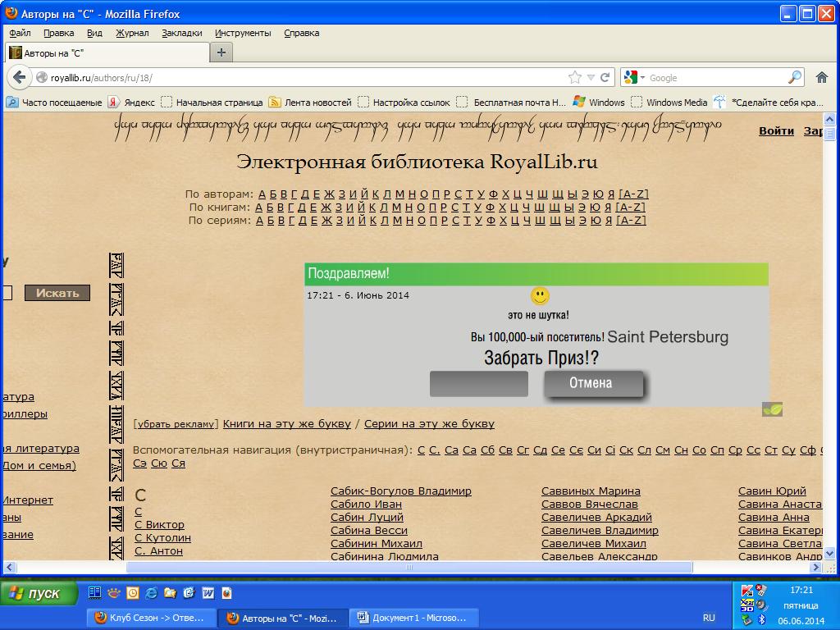
Task: Open the Инструменты menu
Action: click(x=243, y=33)
